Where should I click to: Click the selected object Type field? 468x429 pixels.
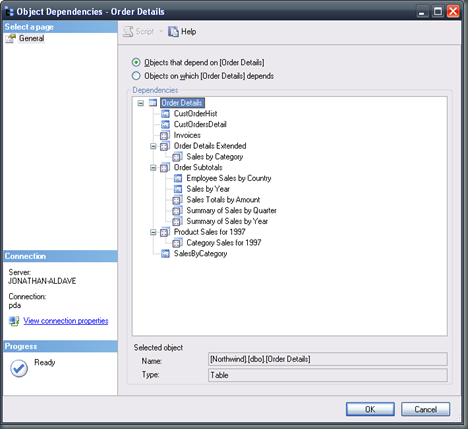point(328,375)
